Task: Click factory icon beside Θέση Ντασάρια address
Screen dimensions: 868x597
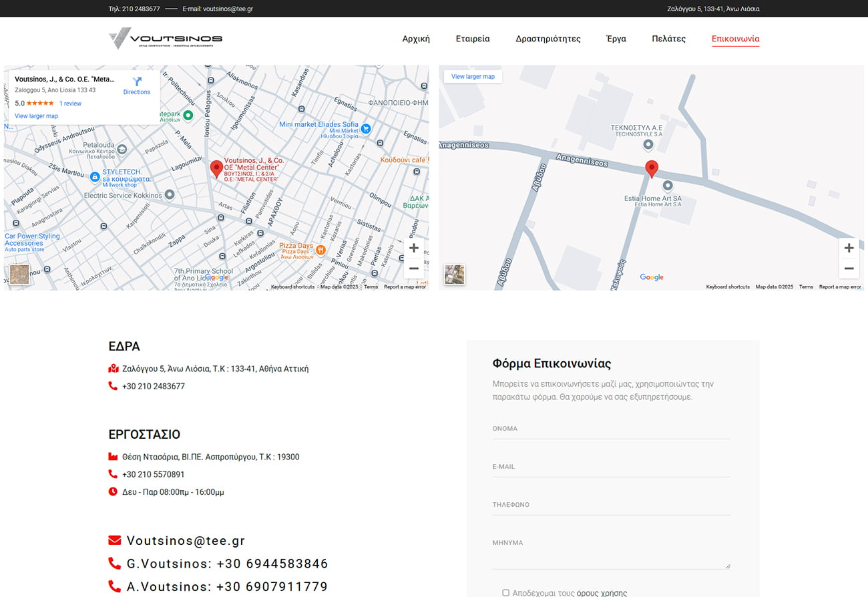Action: [x=113, y=457]
